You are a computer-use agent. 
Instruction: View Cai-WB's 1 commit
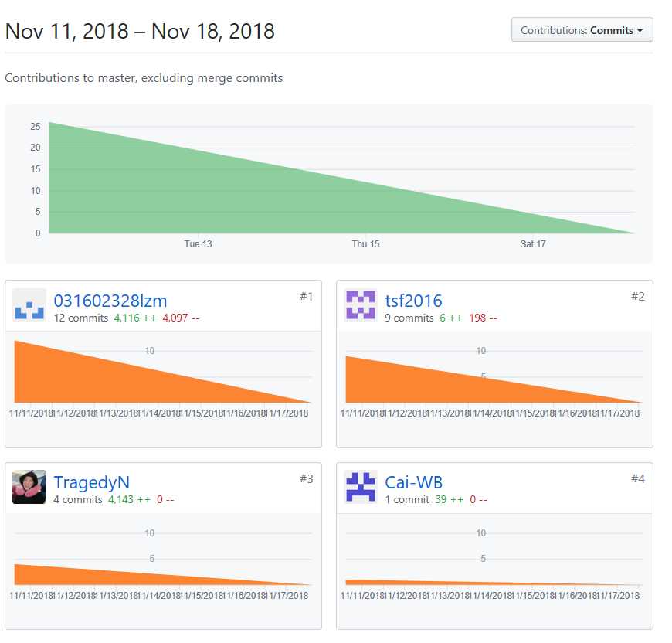(x=407, y=500)
